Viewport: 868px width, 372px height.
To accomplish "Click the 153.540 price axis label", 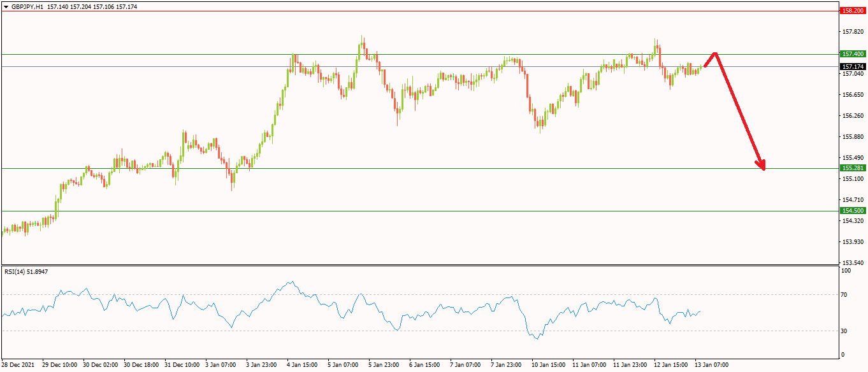I will tap(852, 263).
